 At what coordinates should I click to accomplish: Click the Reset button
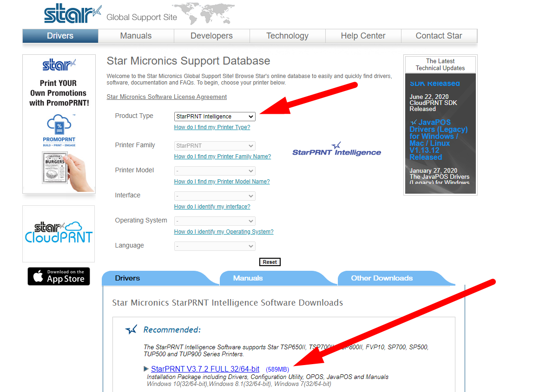(x=270, y=262)
